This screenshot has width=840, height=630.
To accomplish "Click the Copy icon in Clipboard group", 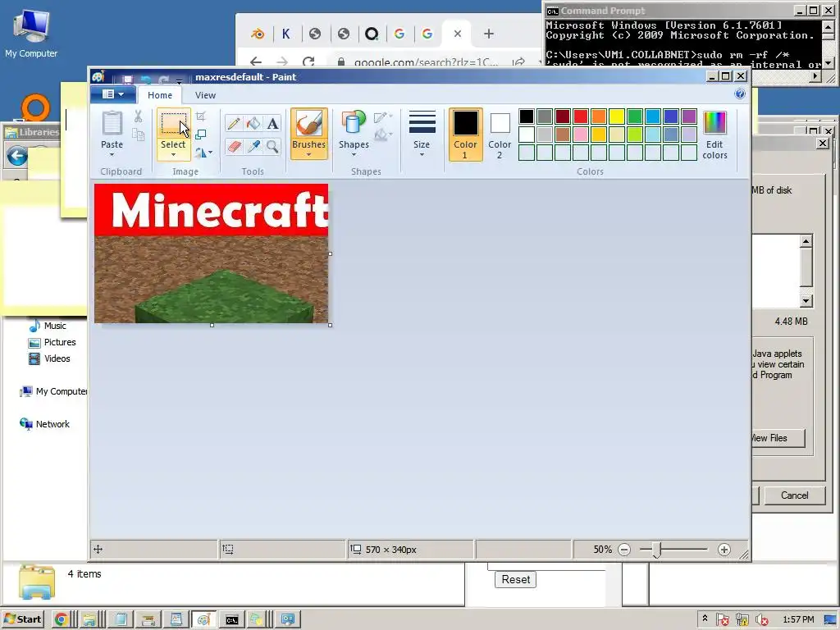I will [138, 135].
